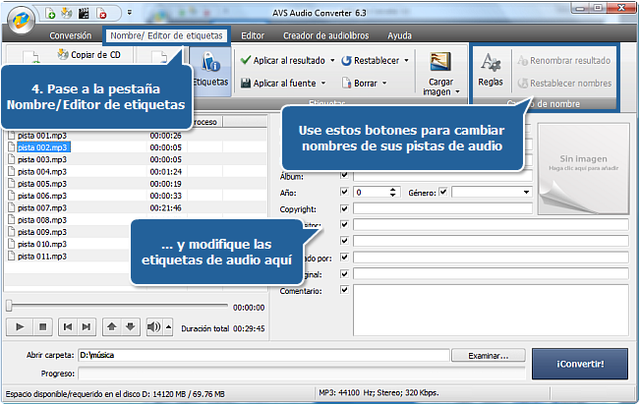Image resolution: width=640 pixels, height=404 pixels.
Task: Play the selected track
Action: (x=20, y=327)
